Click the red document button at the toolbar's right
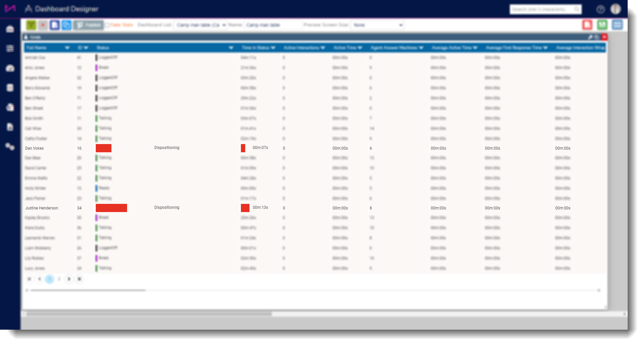The image size is (644, 346). pyautogui.click(x=587, y=25)
